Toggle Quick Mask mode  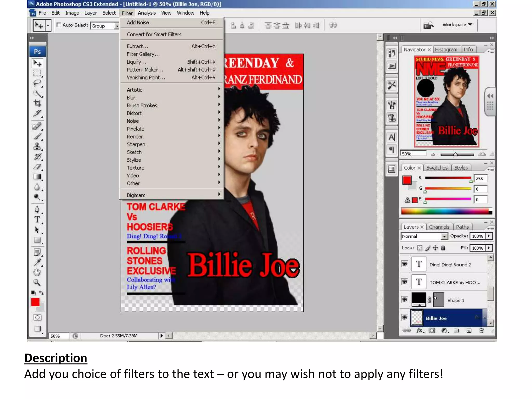click(37, 317)
